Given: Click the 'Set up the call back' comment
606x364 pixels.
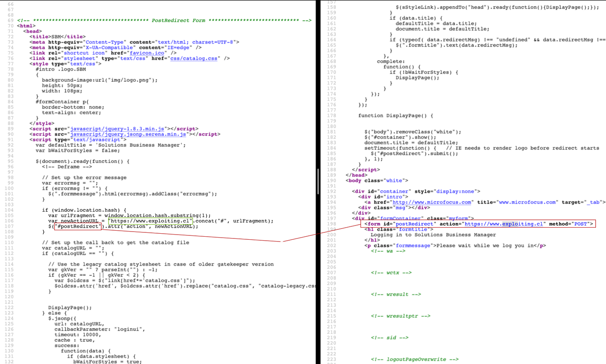Looking at the screenshot, I should point(116,243).
